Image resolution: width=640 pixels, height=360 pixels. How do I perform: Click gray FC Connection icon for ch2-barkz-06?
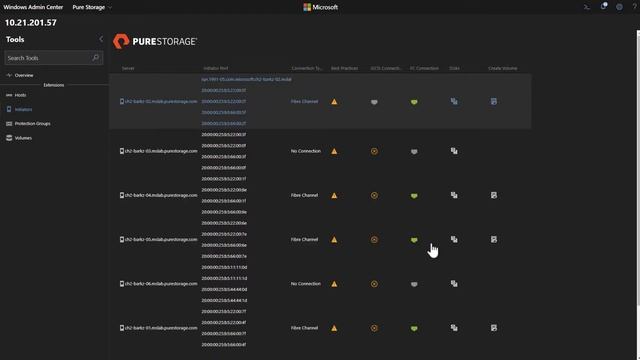(414, 284)
